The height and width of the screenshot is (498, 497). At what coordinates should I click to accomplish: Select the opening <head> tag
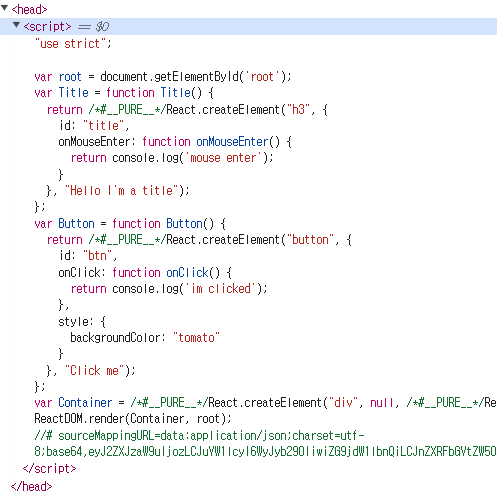[x=29, y=10]
